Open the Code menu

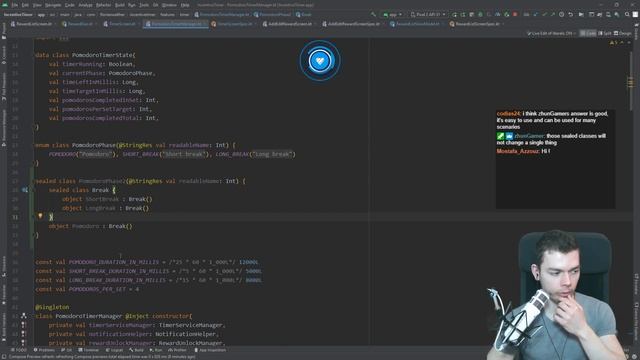[x=70, y=5]
